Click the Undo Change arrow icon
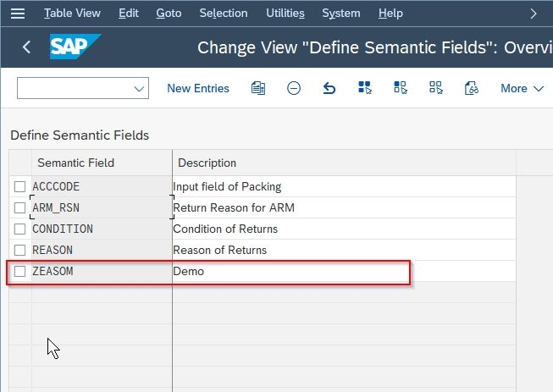 pyautogui.click(x=329, y=88)
